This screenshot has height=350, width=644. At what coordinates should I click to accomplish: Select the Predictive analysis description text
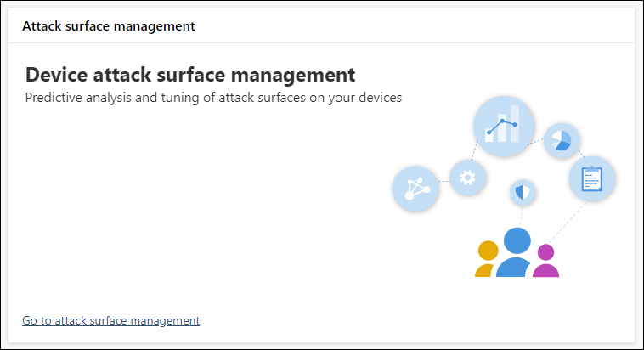pos(213,97)
